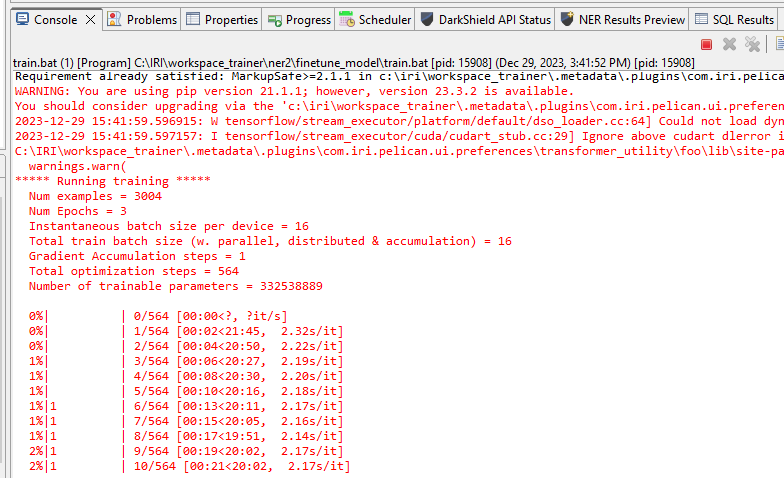
Task: Click Remove All Terminated Launches double-X icon
Action: [752, 44]
